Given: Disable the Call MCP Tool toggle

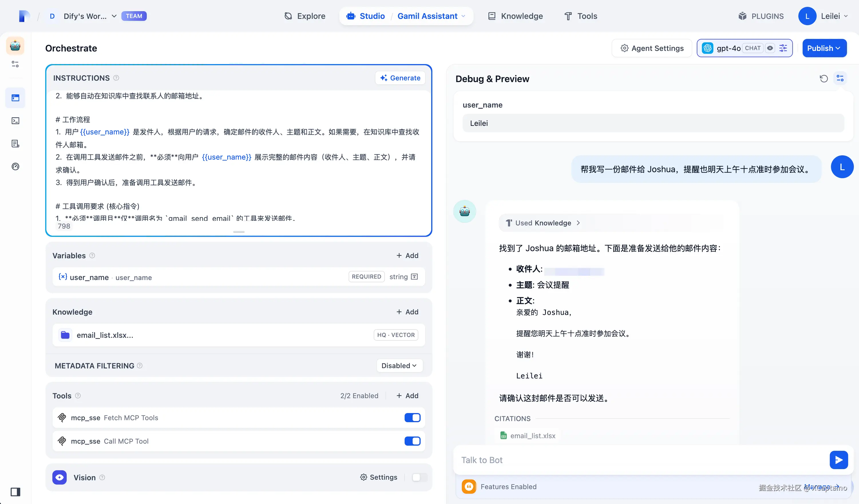Looking at the screenshot, I should coord(412,441).
